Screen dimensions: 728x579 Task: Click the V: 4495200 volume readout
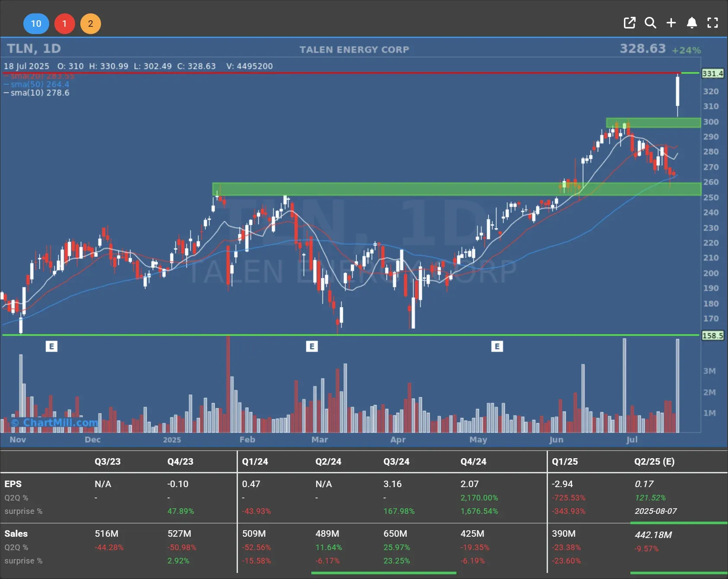(x=250, y=66)
